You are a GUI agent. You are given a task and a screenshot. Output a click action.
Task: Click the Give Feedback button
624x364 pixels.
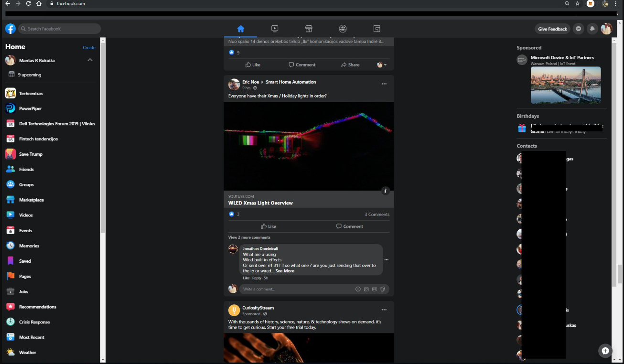point(552,29)
